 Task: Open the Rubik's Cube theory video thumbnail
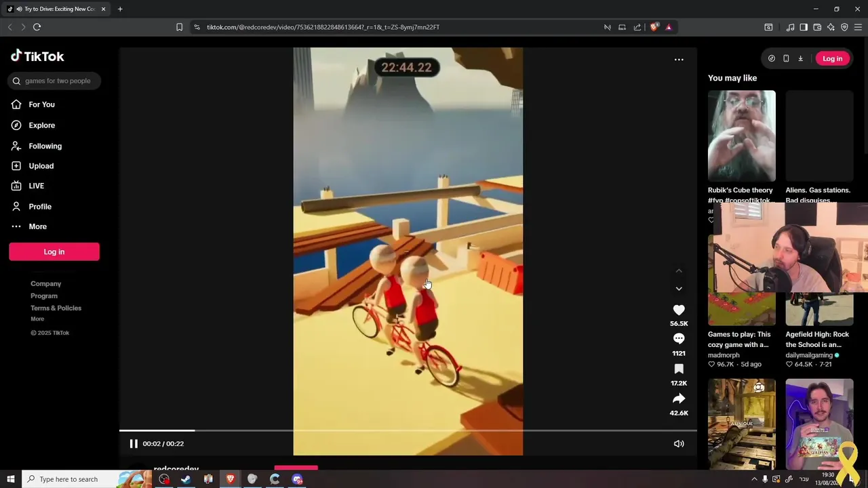point(742,136)
